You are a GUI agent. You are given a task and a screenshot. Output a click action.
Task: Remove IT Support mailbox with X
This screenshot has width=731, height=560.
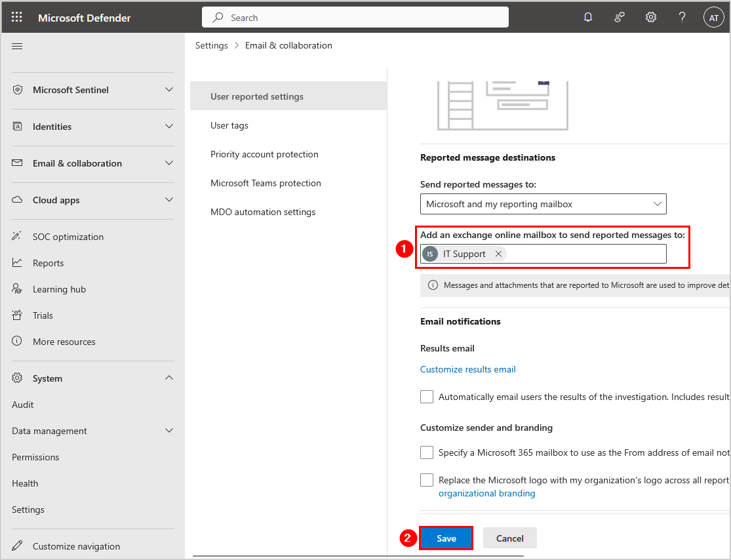(x=498, y=254)
